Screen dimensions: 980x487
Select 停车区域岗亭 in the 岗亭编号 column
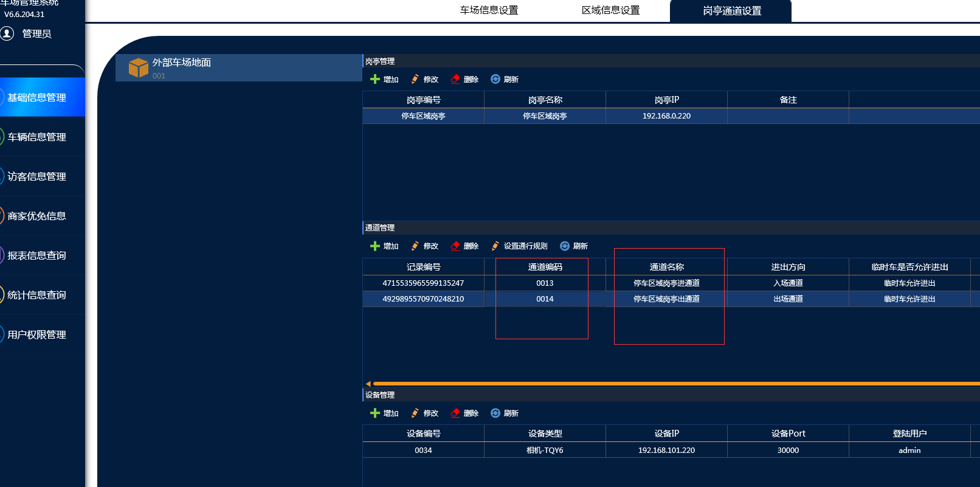coord(424,116)
